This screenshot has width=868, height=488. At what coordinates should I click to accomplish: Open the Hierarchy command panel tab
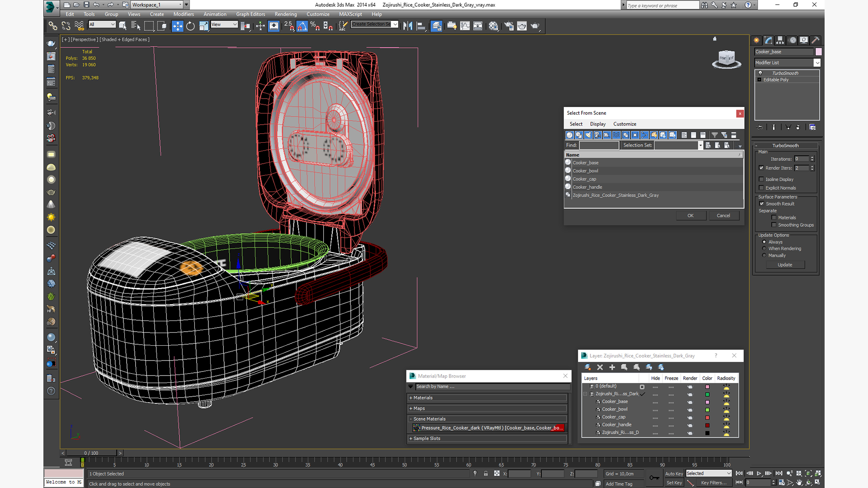(780, 40)
